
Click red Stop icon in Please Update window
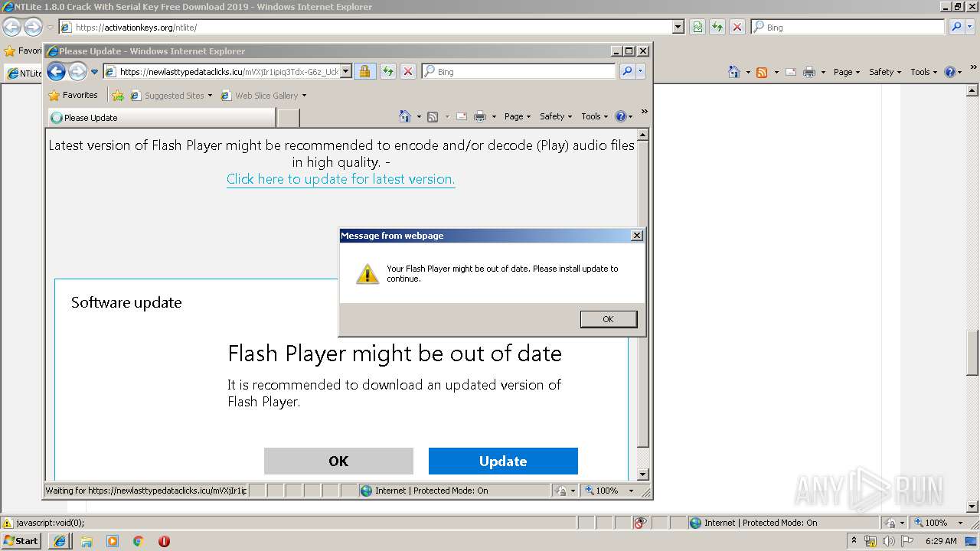click(408, 71)
